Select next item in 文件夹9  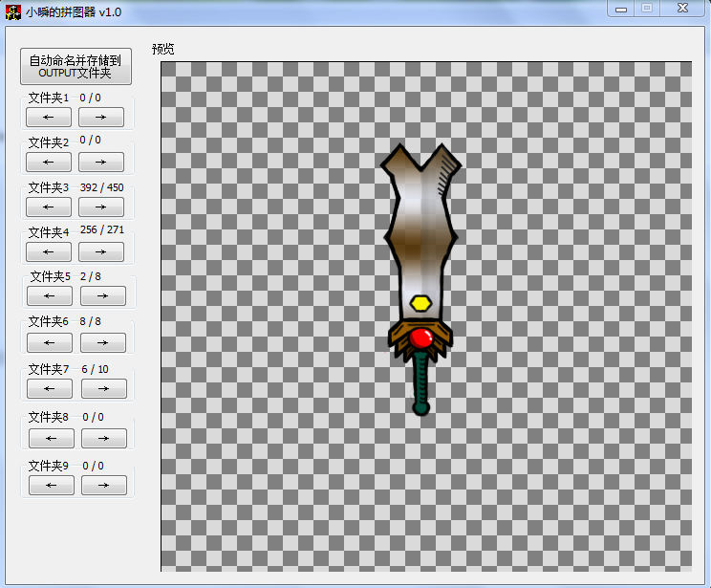(104, 485)
